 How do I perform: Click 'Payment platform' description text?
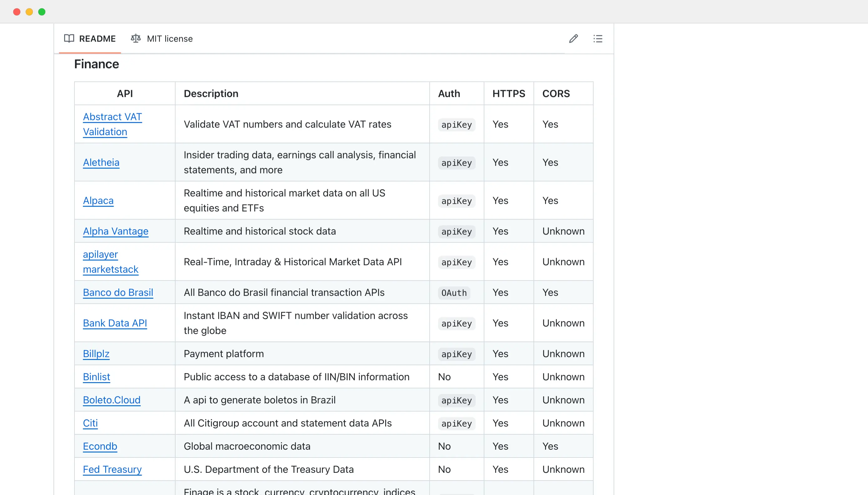point(224,354)
